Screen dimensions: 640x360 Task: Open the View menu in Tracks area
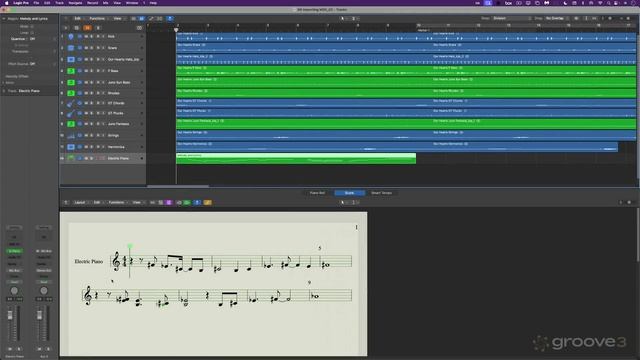(x=118, y=18)
